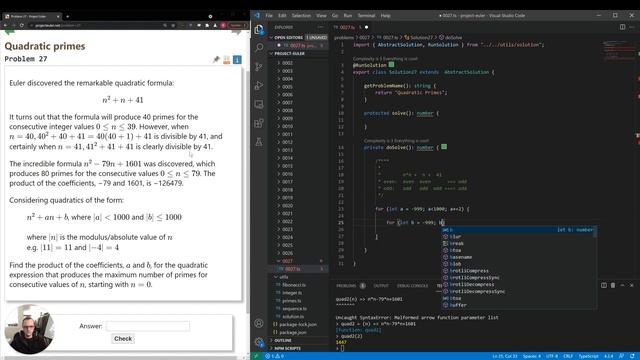Screen dimensions: 640x360
Task: Click the orange icon beside the info icon
Action: pyautogui.click(x=227, y=60)
